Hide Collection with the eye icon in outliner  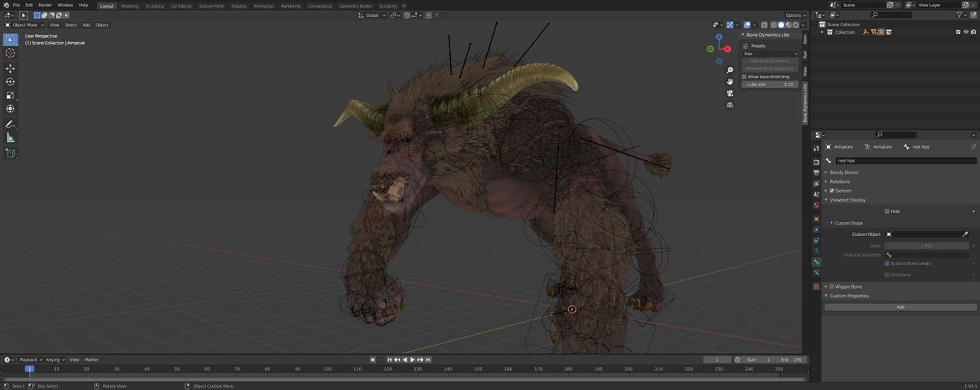pos(965,32)
